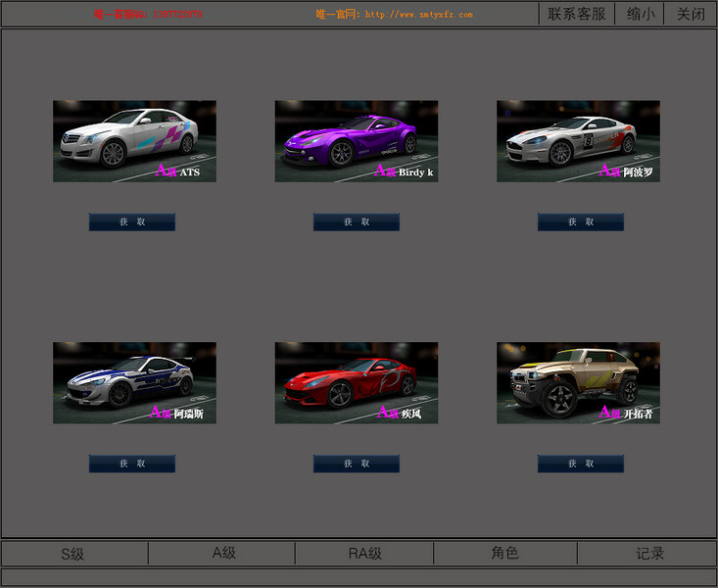The width and height of the screenshot is (718, 588).
Task: Click 获取 below the 阿波罗 car
Action: 580,222
